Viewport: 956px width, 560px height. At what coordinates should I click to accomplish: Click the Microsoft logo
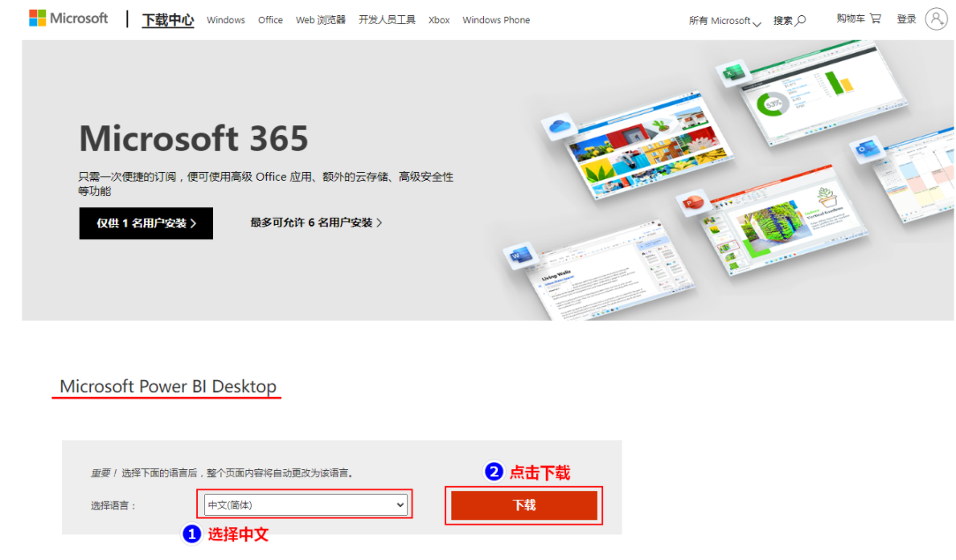coord(68,18)
